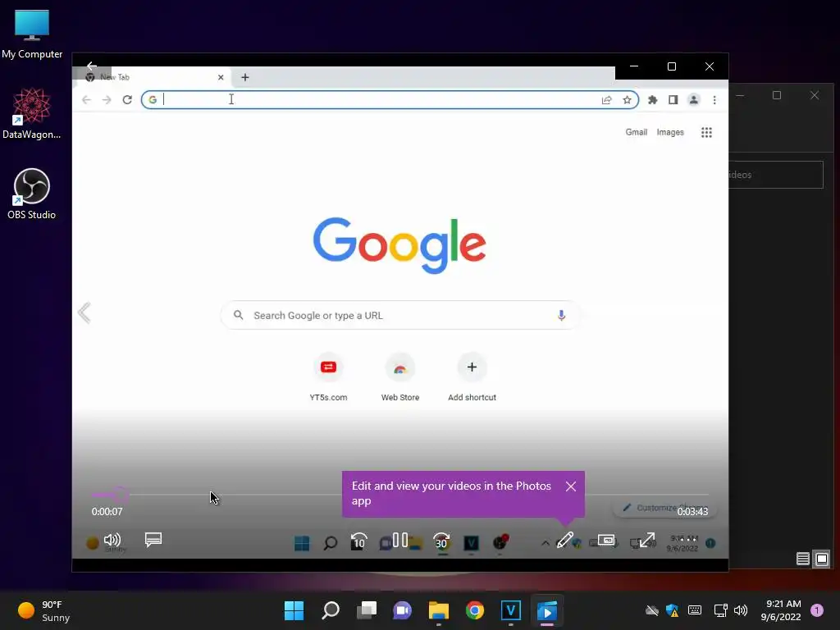Image resolution: width=840 pixels, height=630 pixels.
Task: Open taskbar Search
Action: [331, 610]
